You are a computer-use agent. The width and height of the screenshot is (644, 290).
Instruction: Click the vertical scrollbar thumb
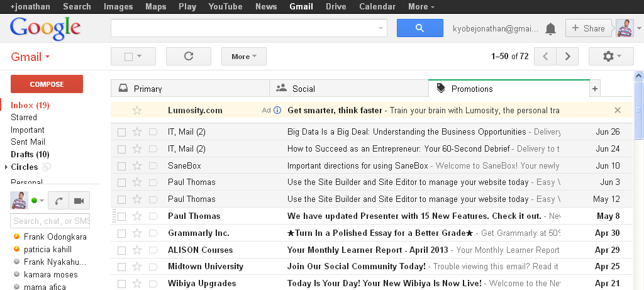tap(639, 110)
